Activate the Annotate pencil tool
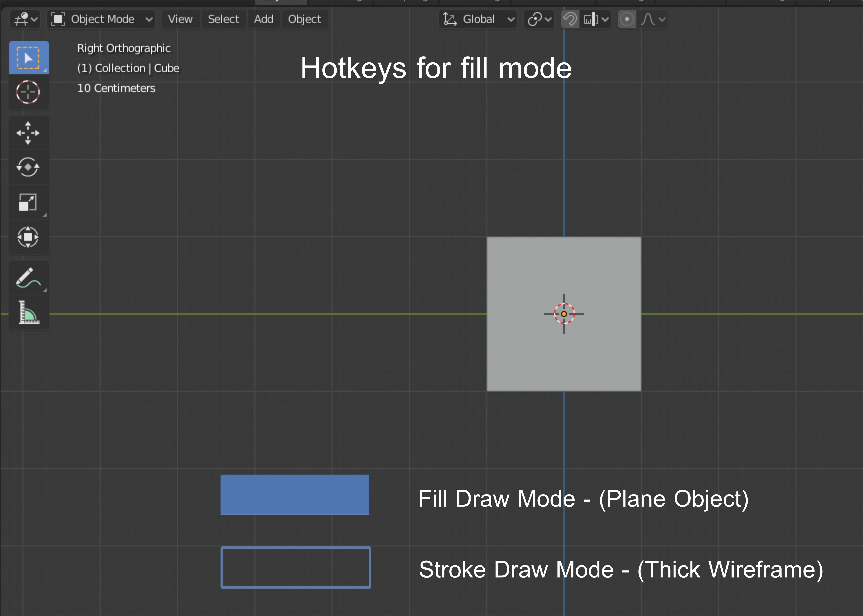 tap(28, 278)
